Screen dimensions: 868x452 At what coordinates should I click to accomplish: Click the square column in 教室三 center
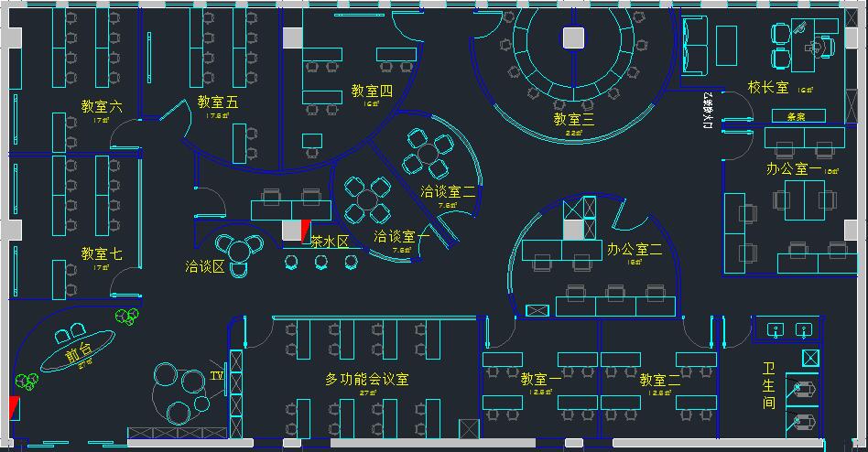[x=573, y=38]
